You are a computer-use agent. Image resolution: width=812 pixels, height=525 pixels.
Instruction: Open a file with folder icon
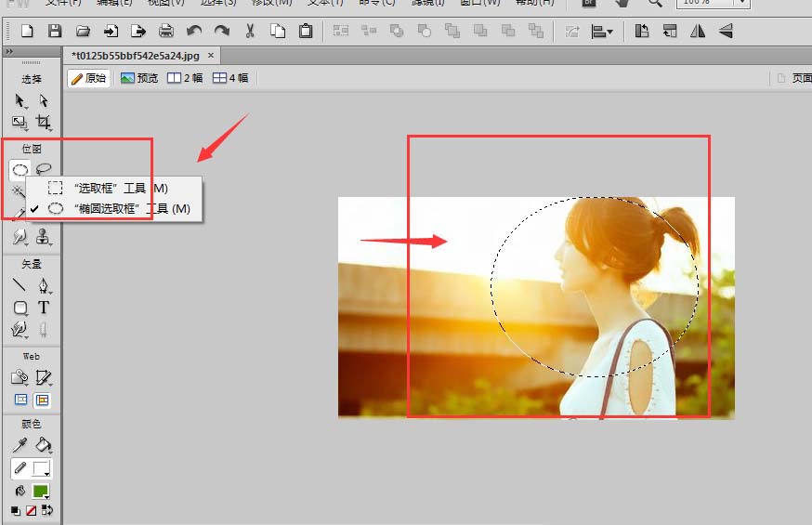click(83, 31)
